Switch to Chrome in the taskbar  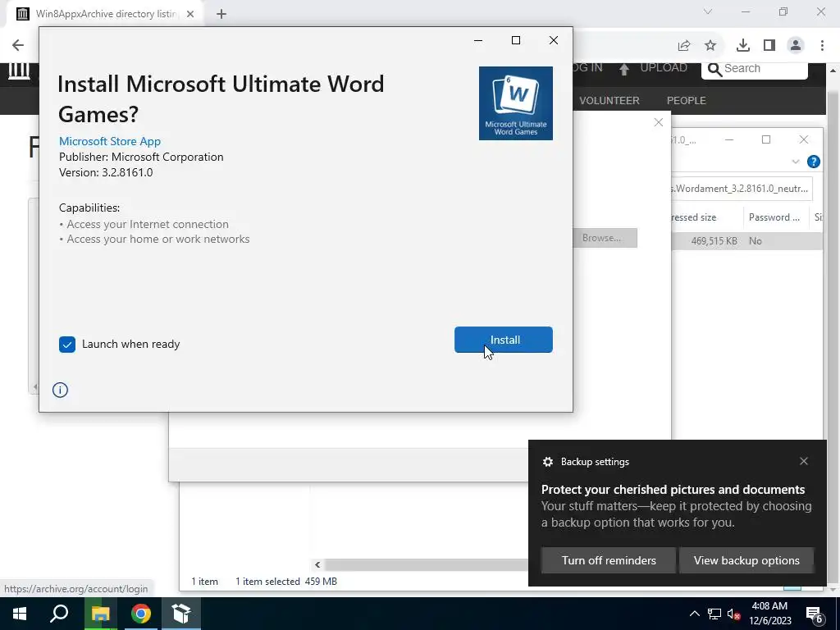(x=141, y=614)
